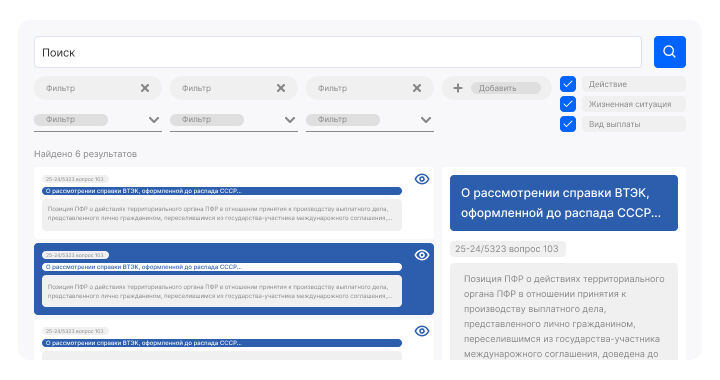Click the title in the highlighted blue result card
Image resolution: width=720 pixels, height=380 pixels.
(x=222, y=267)
